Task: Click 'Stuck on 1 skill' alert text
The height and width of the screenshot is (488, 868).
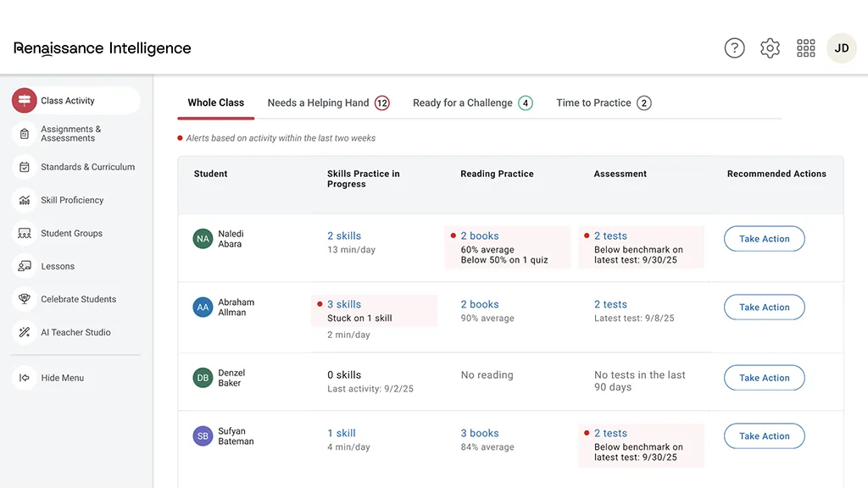Action: 359,319
